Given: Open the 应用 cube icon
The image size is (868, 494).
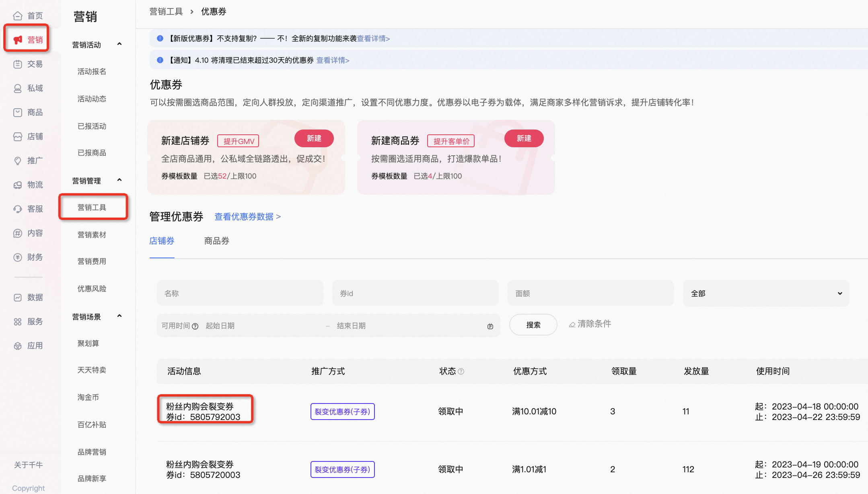Looking at the screenshot, I should pyautogui.click(x=18, y=346).
